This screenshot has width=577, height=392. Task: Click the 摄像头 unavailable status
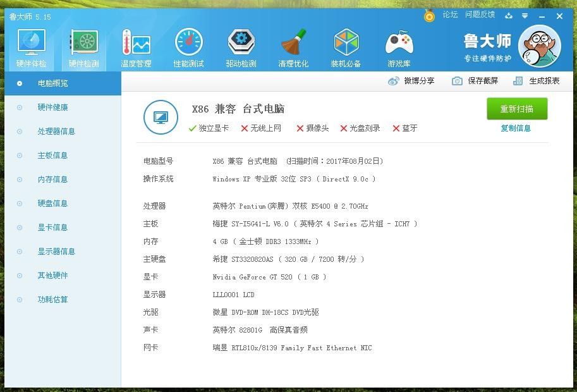[312, 128]
